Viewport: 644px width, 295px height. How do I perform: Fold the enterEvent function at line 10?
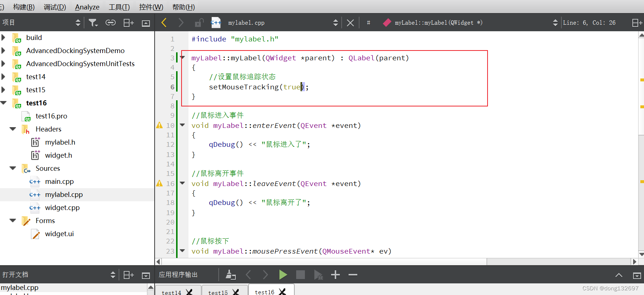pyautogui.click(x=183, y=125)
